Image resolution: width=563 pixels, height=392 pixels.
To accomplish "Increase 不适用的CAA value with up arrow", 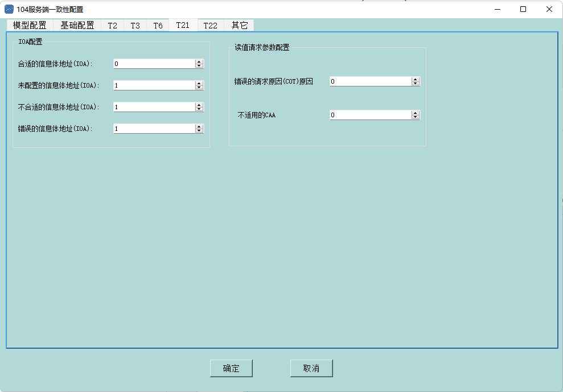I will pos(416,113).
